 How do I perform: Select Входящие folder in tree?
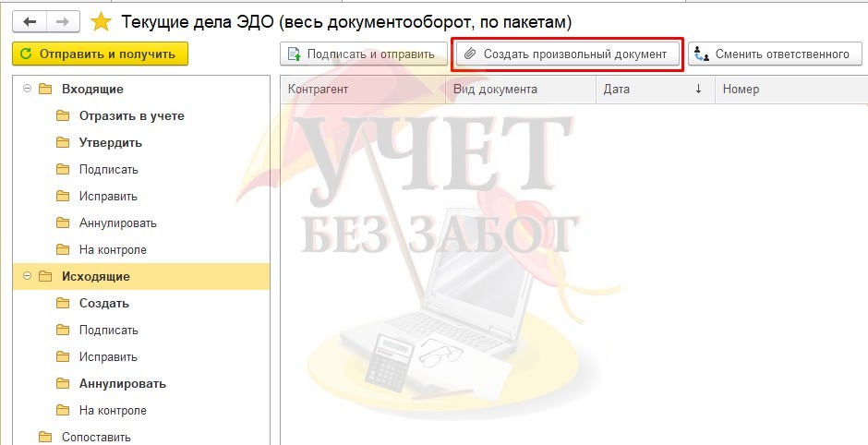(92, 90)
